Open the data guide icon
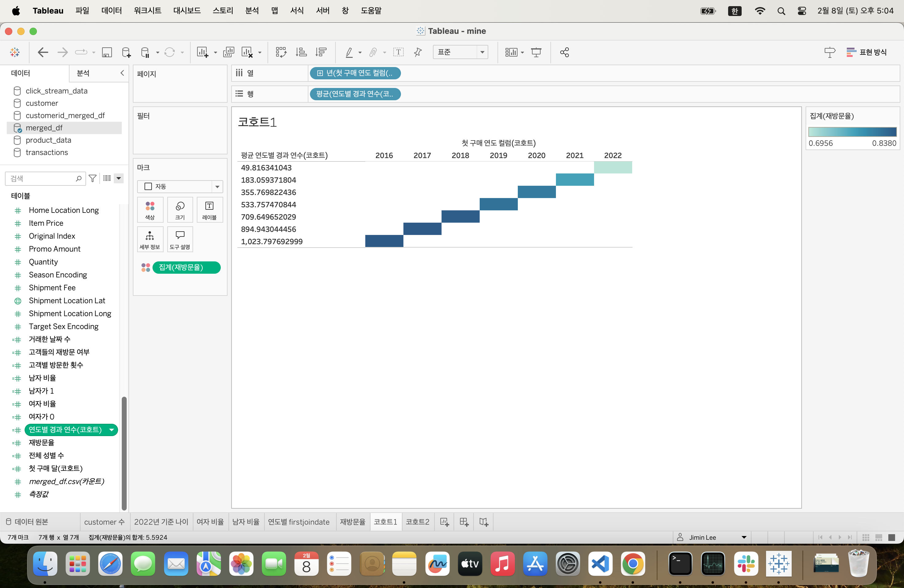The image size is (904, 588). (830, 52)
